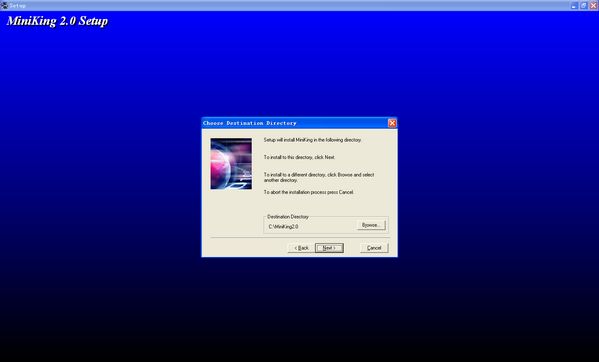Click the 'MiniKing 2.0 Setup' heading
Image resolution: width=599 pixels, height=362 pixels.
pyautogui.click(x=57, y=21)
